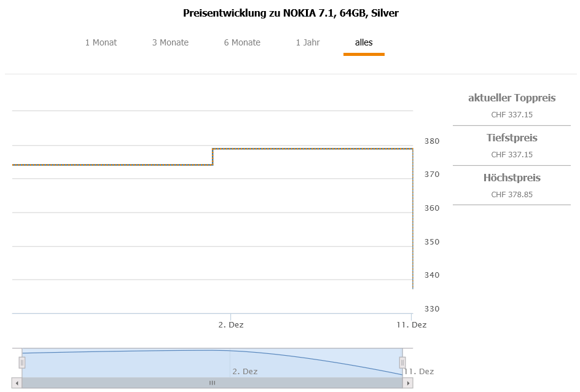Click the Tiefstpreis heading
The width and height of the screenshot is (580, 392).
(512, 138)
